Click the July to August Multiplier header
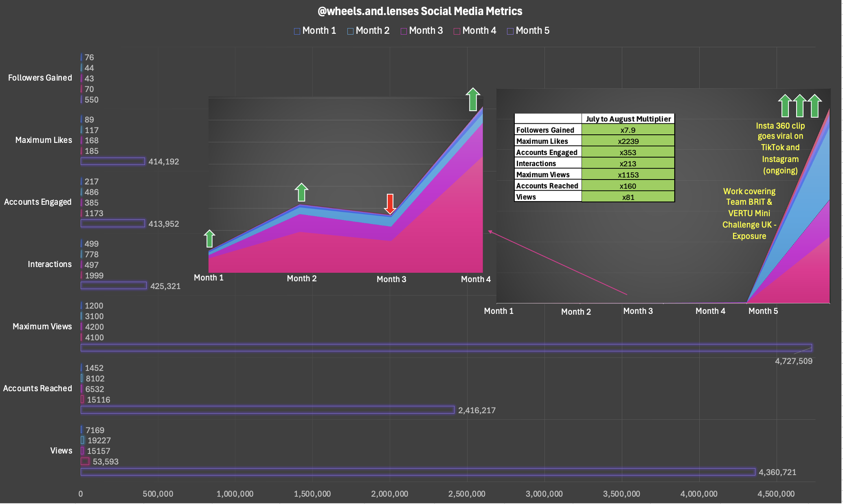The image size is (843, 504). [628, 119]
